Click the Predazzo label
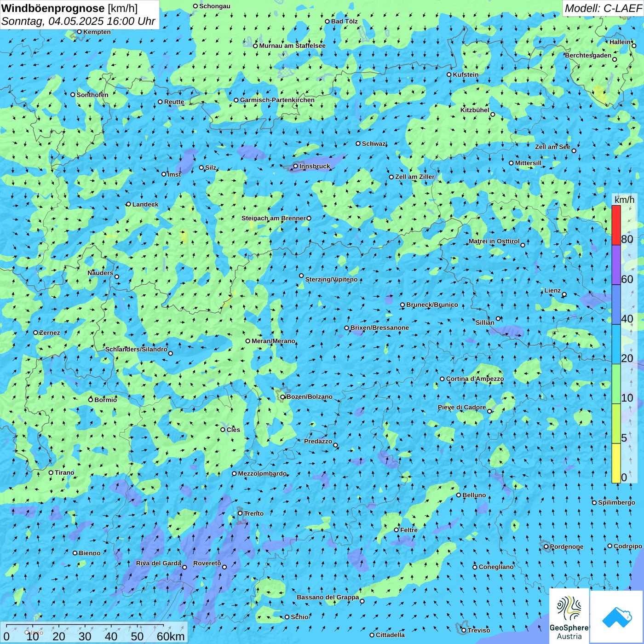Viewport: 644px width, 644px height. (x=318, y=441)
